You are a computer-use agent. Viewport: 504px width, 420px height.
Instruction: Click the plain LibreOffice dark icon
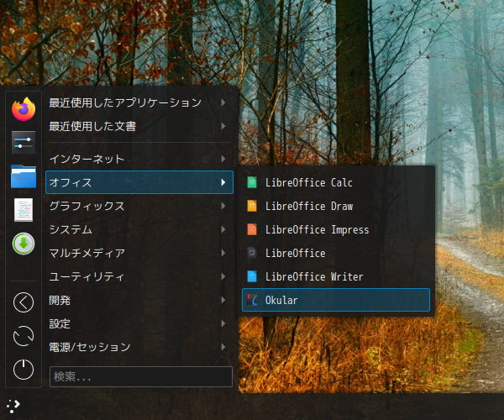pos(252,253)
